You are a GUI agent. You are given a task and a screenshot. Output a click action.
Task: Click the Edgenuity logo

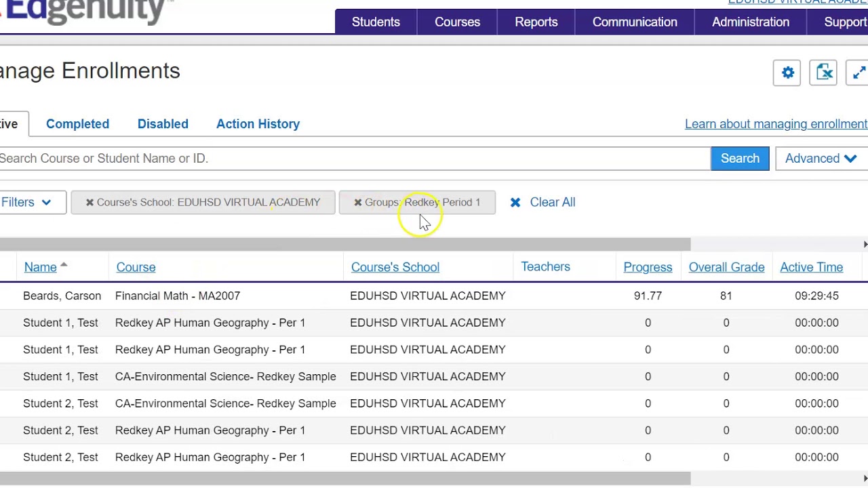[x=84, y=12]
